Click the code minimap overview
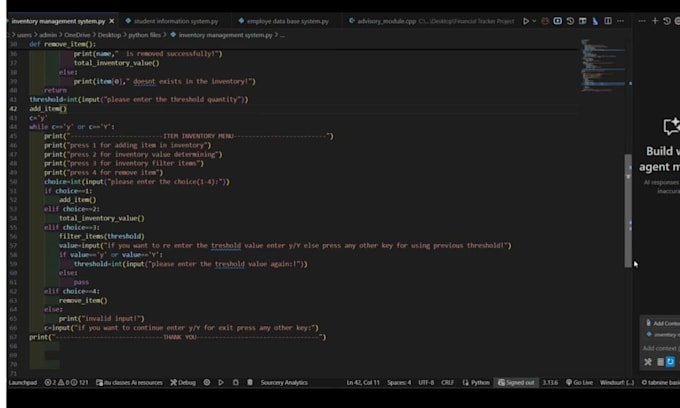This screenshot has height=408, width=680. point(602,60)
